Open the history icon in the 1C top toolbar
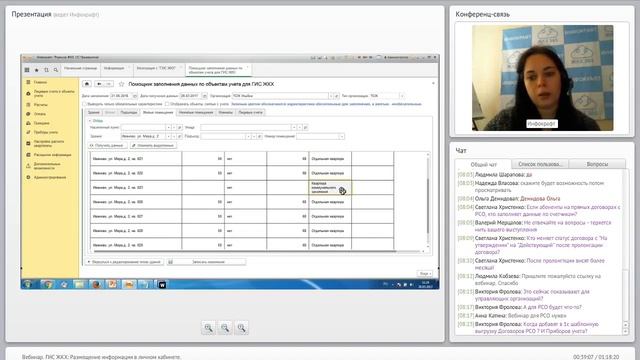This screenshot has height=360, width=640. point(46,70)
